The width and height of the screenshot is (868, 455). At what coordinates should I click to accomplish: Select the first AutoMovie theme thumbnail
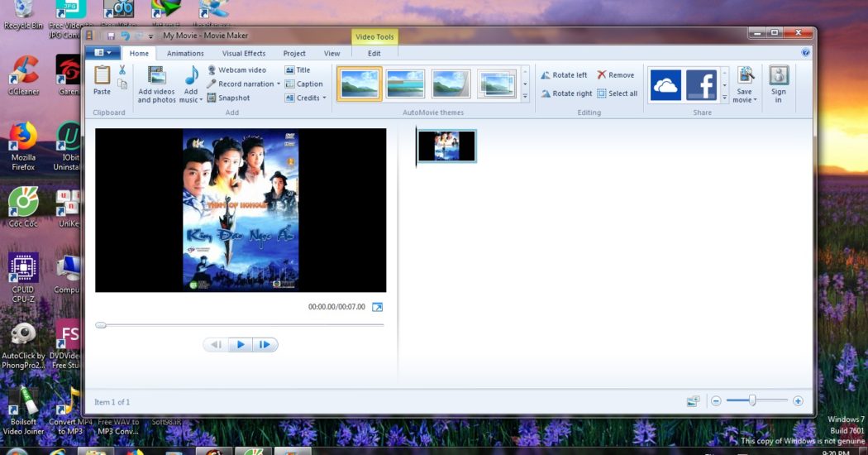pyautogui.click(x=360, y=84)
